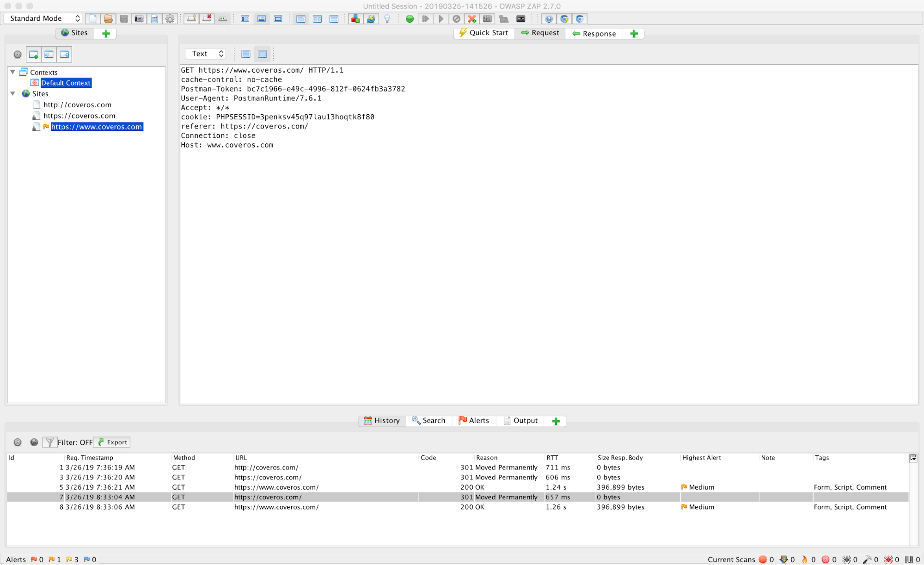Toggle the split header-body view in Request
This screenshot has width=924, height=565.
pyautogui.click(x=246, y=54)
